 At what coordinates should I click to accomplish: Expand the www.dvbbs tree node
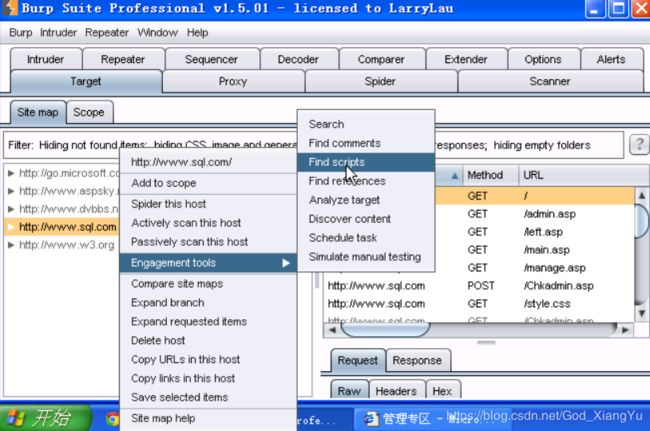pos(11,209)
